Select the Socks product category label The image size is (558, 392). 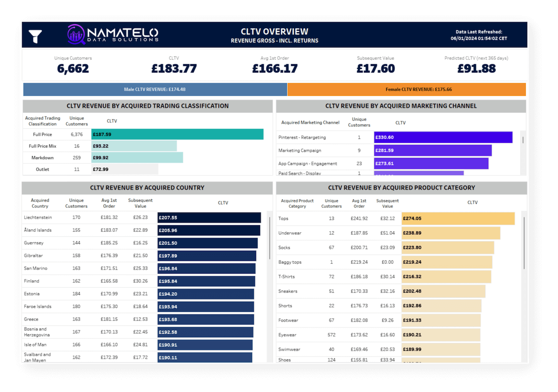284,247
